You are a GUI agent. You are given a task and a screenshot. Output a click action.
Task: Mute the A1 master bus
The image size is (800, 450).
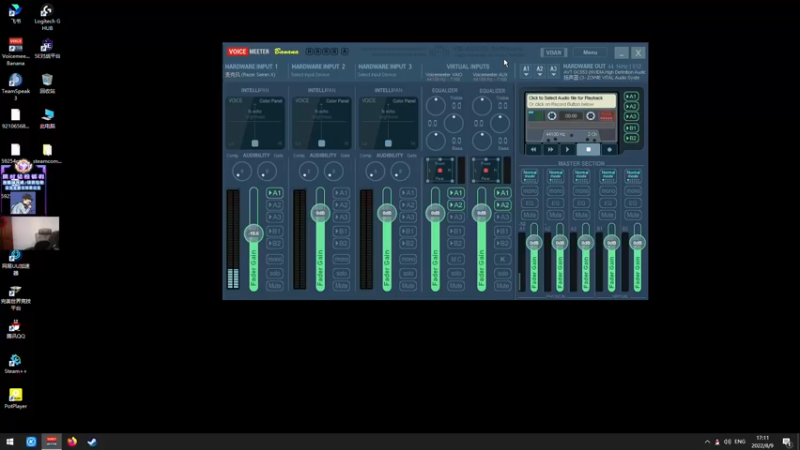(x=530, y=215)
